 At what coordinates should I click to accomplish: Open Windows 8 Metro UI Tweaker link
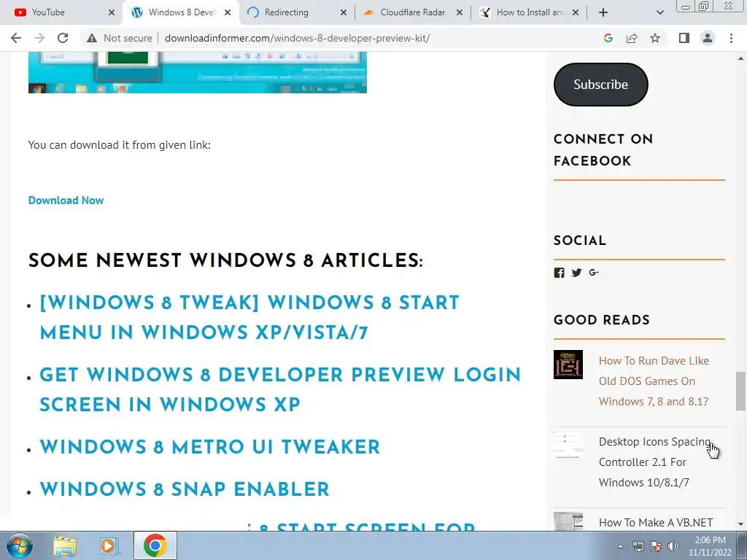[x=209, y=447]
